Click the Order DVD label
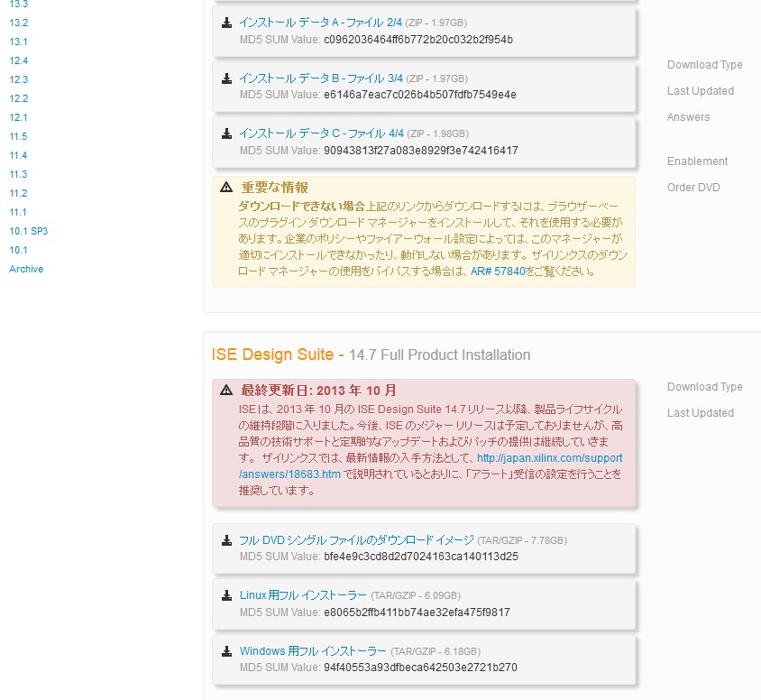Image resolution: width=761 pixels, height=700 pixels. tap(693, 188)
